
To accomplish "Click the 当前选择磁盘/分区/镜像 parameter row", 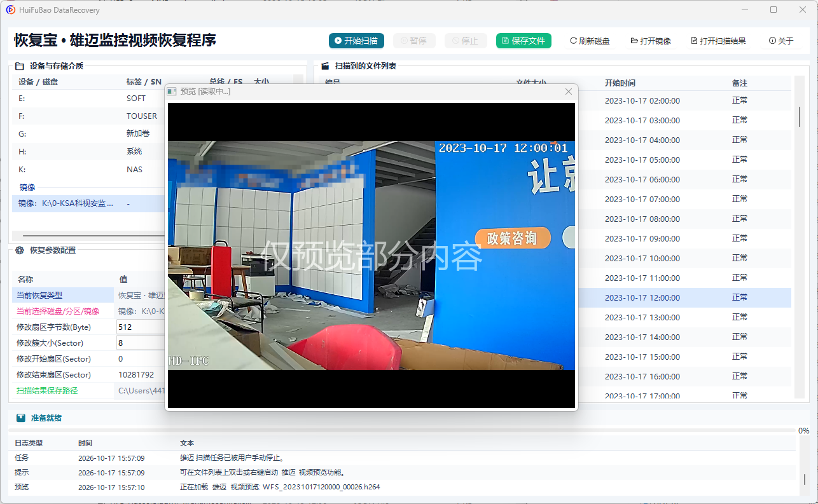I will pos(88,311).
